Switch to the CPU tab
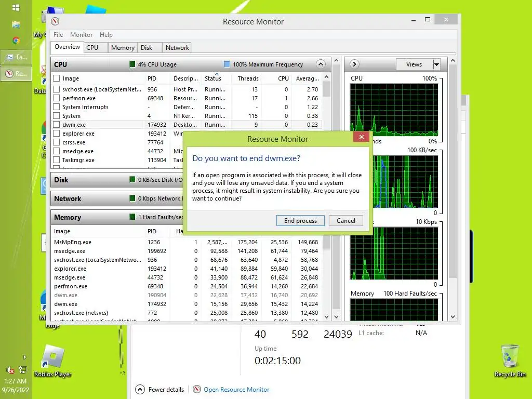 pos(96,47)
